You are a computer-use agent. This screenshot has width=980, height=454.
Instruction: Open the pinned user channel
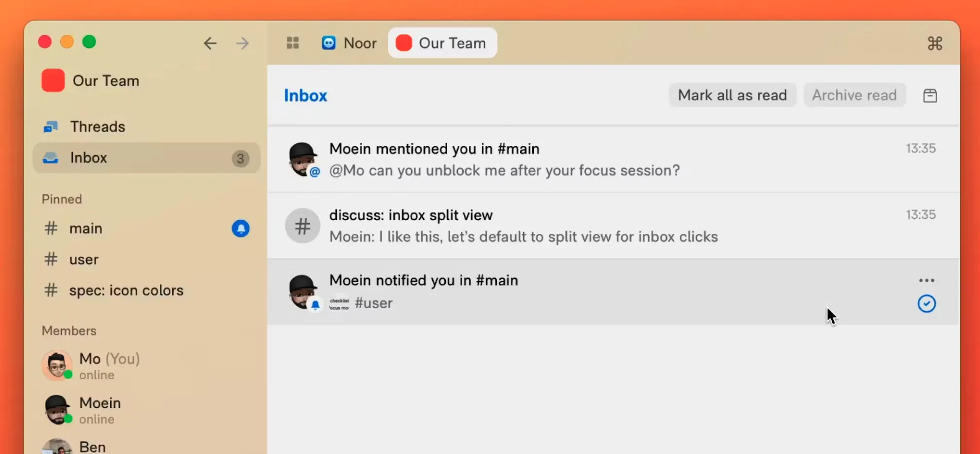(x=84, y=260)
